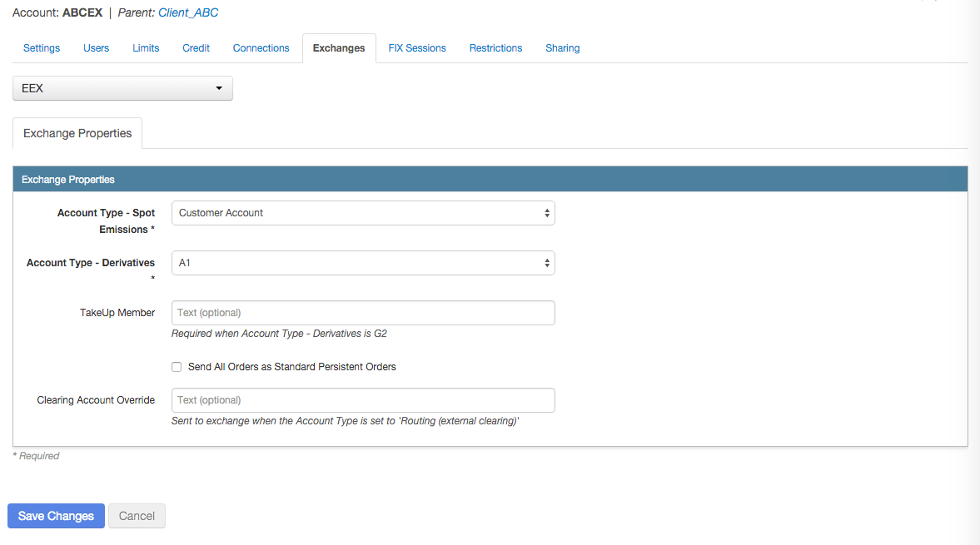Open the Credit tab
The width and height of the screenshot is (980, 545).
196,48
